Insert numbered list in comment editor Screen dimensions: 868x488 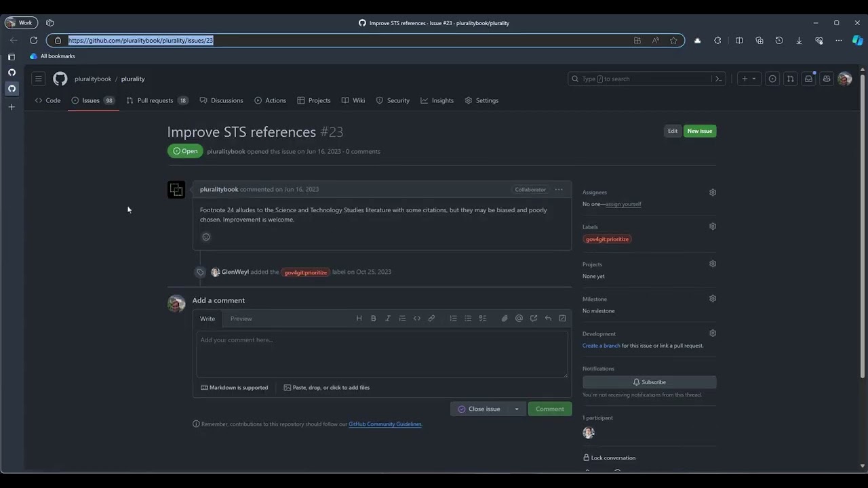coord(454,319)
